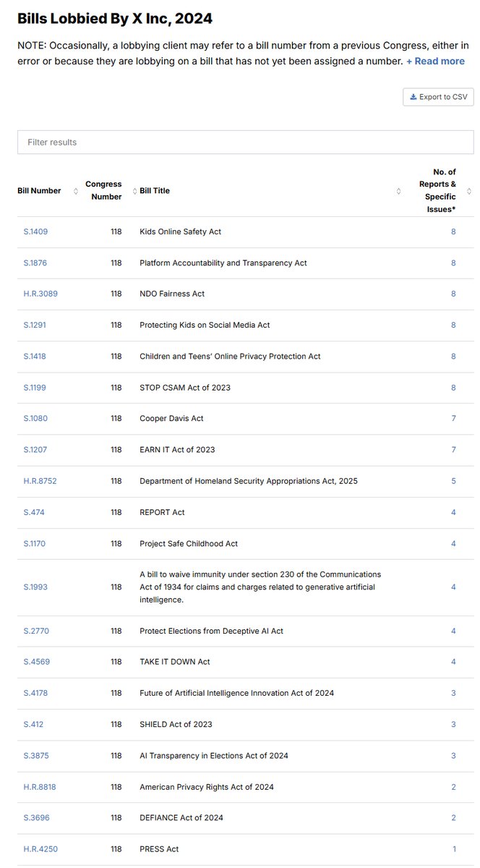This screenshot has height=868, width=480.
Task: Open bill S.1876 link
Action: point(35,263)
